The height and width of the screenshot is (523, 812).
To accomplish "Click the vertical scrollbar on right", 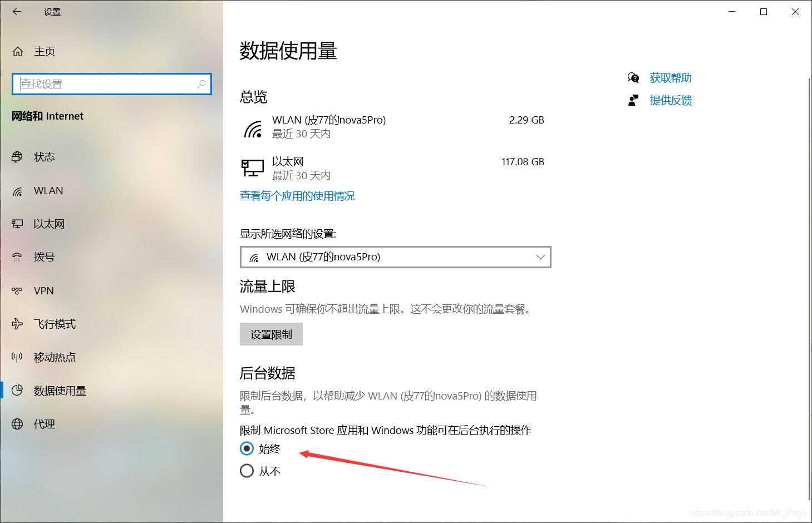I will click(x=810, y=289).
